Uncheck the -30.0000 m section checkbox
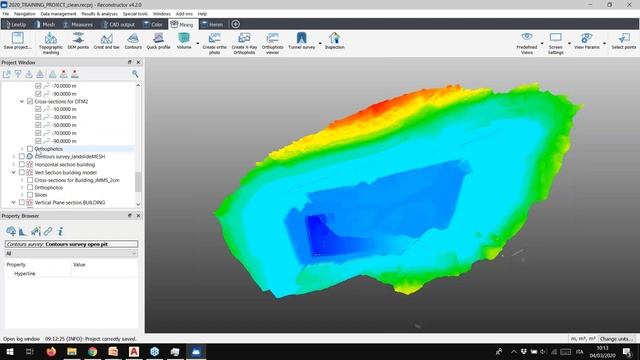The width and height of the screenshot is (640, 360). click(x=38, y=117)
